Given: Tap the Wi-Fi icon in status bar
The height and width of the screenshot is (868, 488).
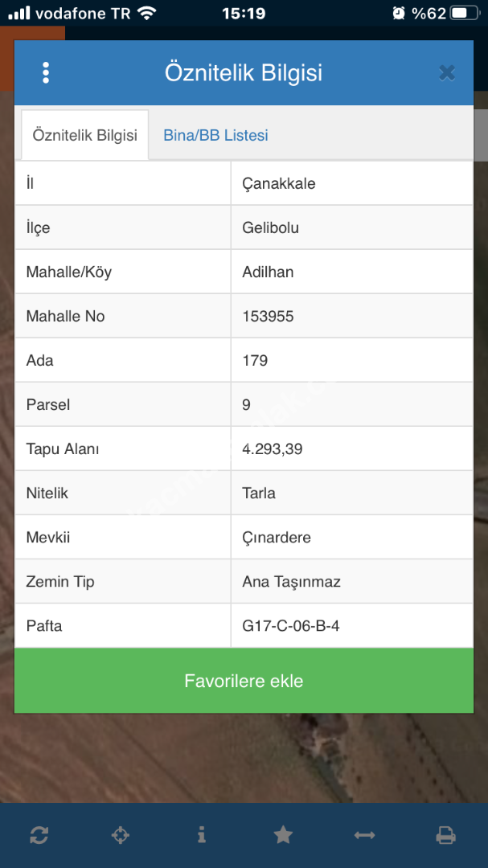Looking at the screenshot, I should (146, 13).
